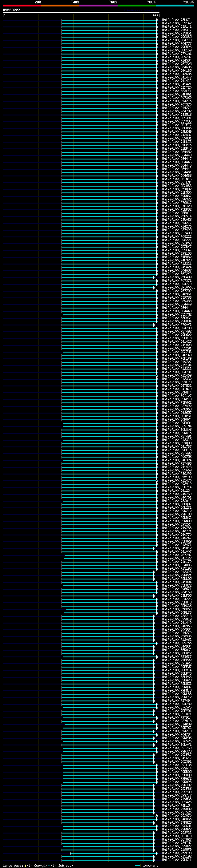The height and width of the screenshot is (868, 197).
Task: Go to UniRef100_Q6T705 entry
Action: coord(177,64)
